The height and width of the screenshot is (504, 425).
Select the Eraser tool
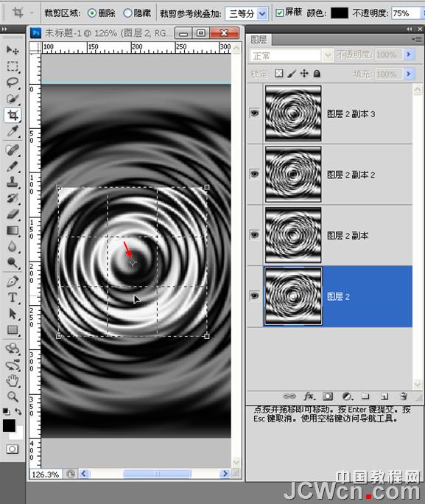pyautogui.click(x=13, y=214)
